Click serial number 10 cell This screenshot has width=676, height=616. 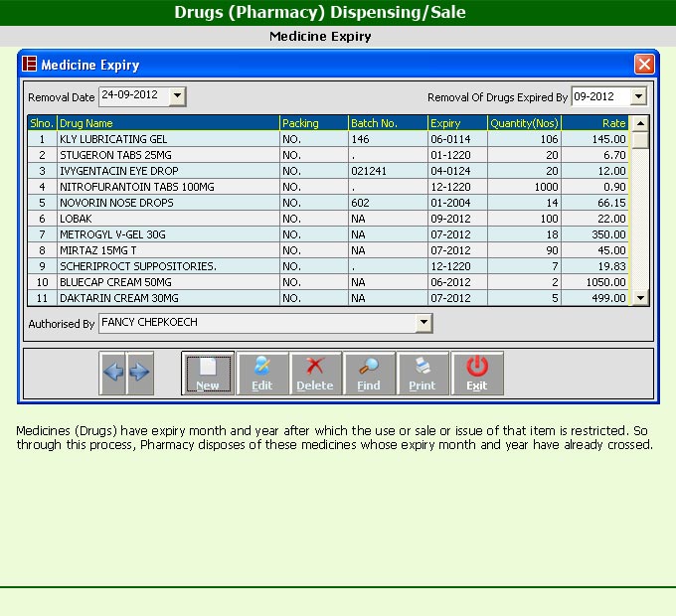click(x=42, y=282)
